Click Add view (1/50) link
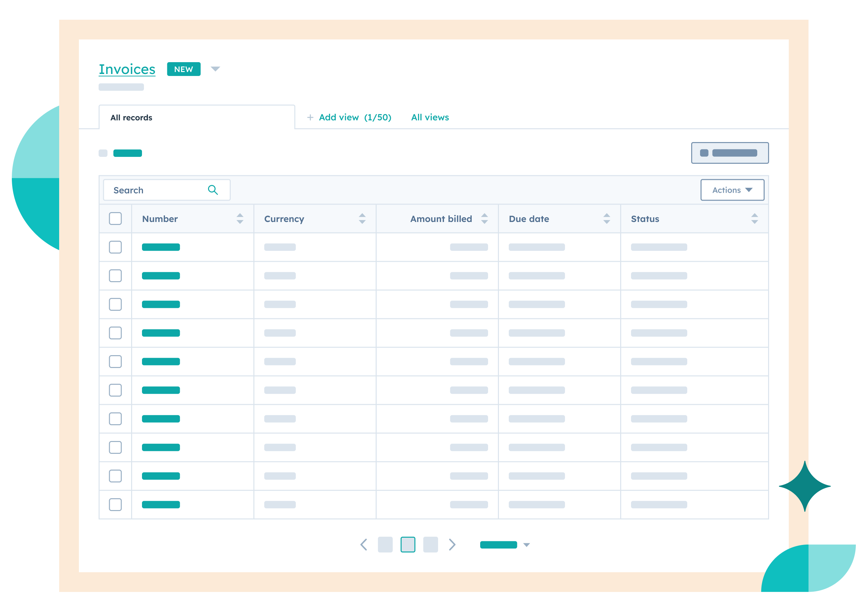 click(350, 117)
